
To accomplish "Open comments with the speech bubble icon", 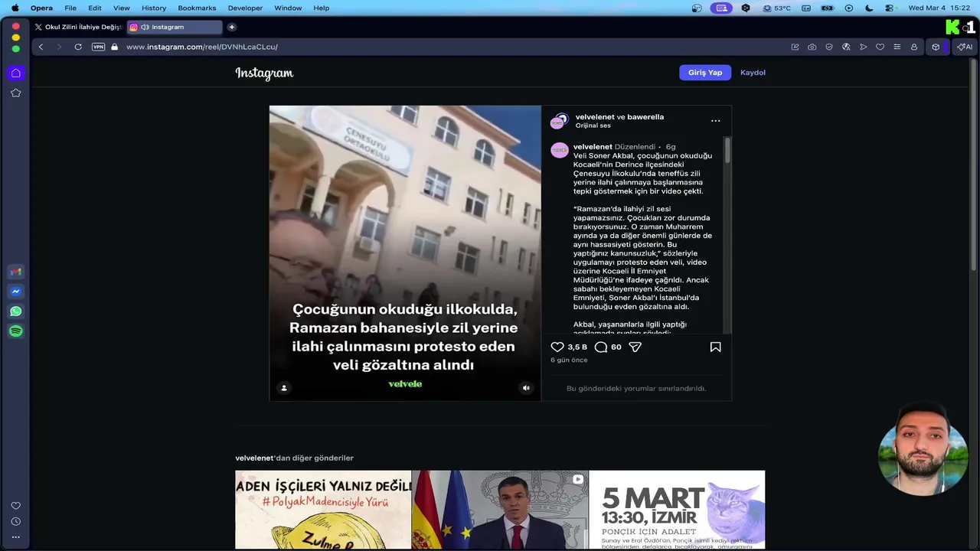I will click(601, 347).
